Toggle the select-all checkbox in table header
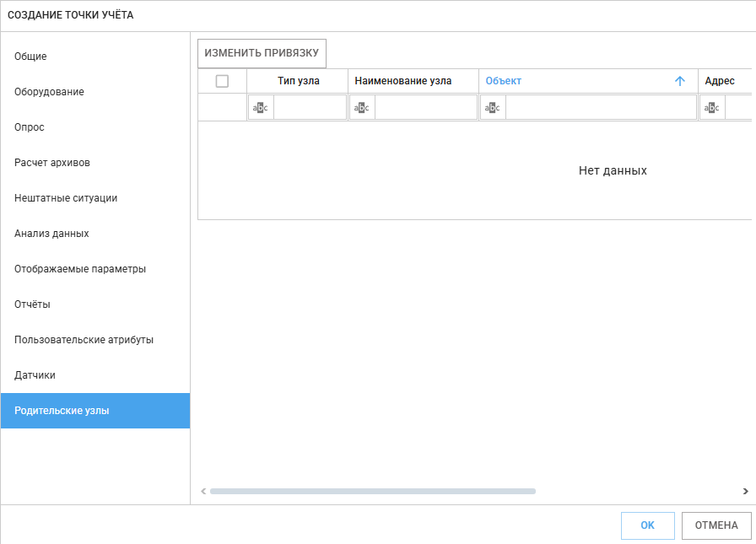 click(222, 81)
